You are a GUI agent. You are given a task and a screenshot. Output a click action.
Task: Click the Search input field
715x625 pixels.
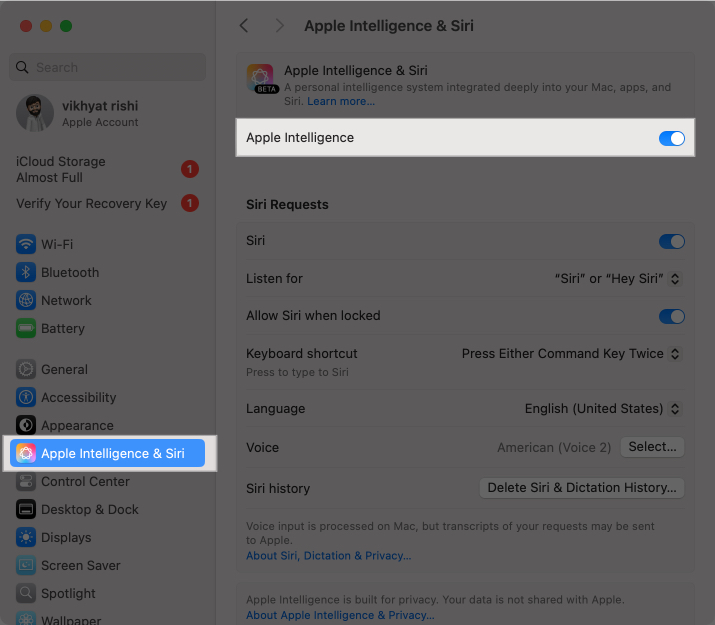click(108, 67)
